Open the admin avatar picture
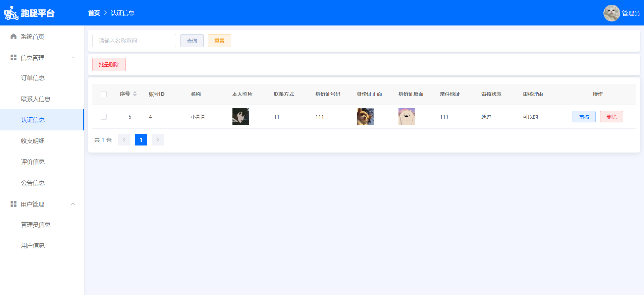 (611, 13)
